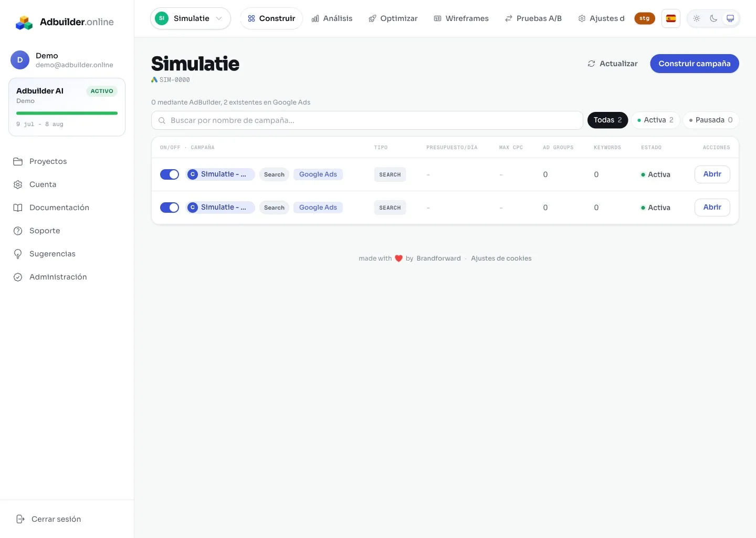Viewport: 756px width, 538px height.
Task: Switch to the light theme sun icon
Action: pyautogui.click(x=697, y=18)
